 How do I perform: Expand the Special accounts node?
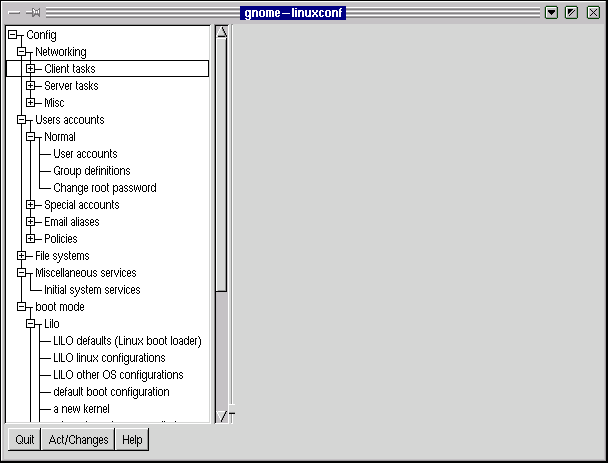[x=31, y=205]
